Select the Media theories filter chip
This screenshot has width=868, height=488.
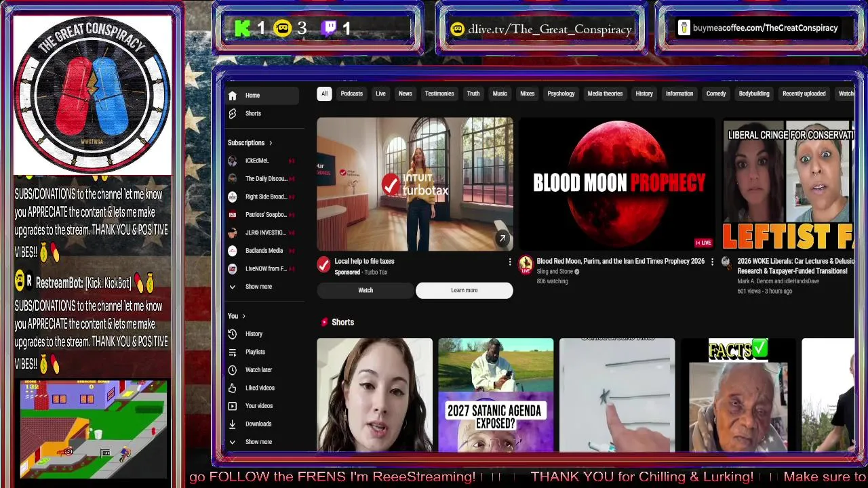pyautogui.click(x=605, y=94)
